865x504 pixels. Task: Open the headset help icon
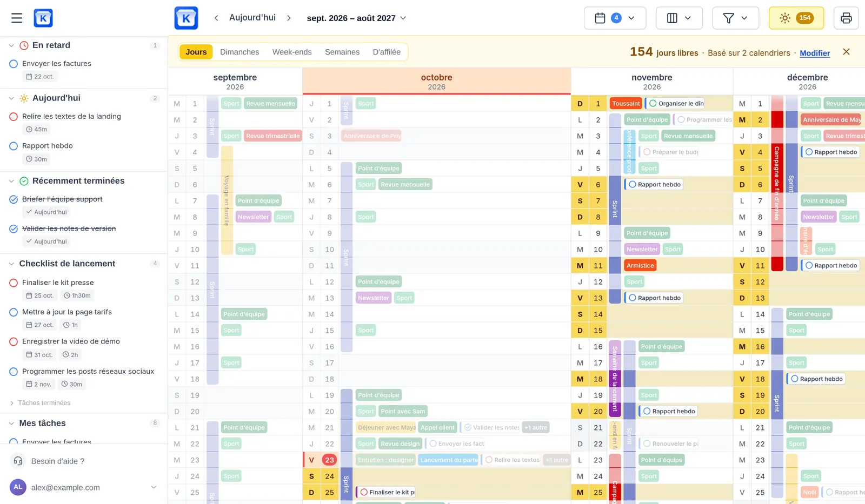(x=18, y=461)
